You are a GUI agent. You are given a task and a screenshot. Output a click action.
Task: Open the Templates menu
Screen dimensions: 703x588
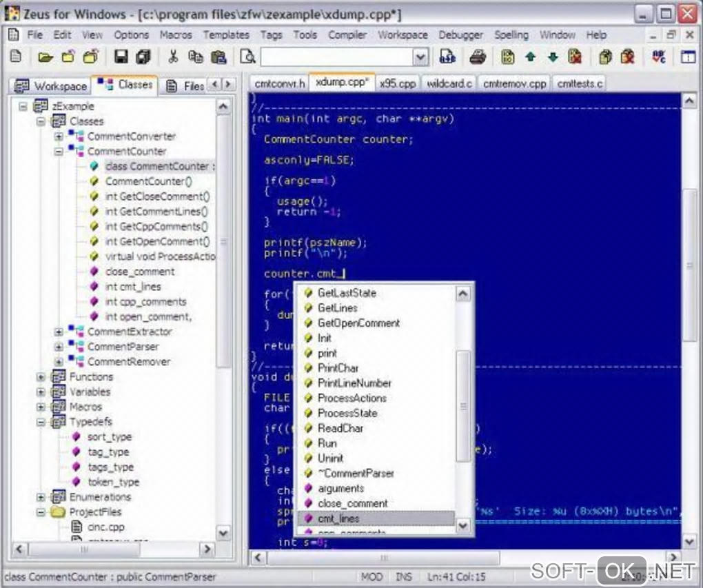pos(226,35)
